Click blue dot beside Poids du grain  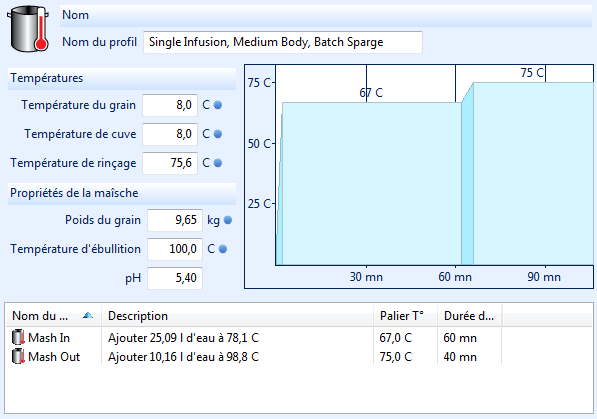(228, 220)
